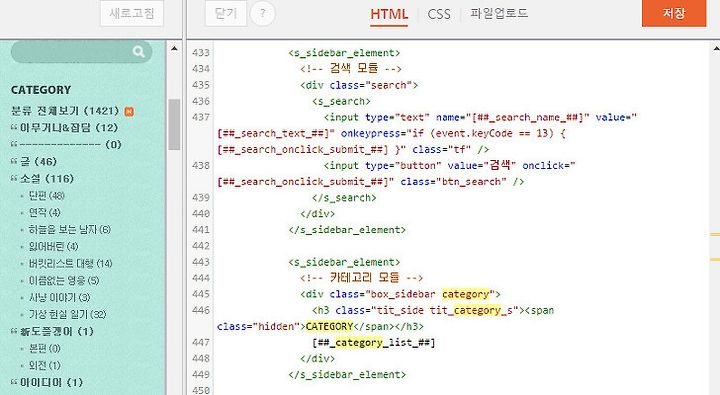This screenshot has width=720, height=395.
Task: Select the 잃어버린 (4) subcategory
Action: click(53, 247)
